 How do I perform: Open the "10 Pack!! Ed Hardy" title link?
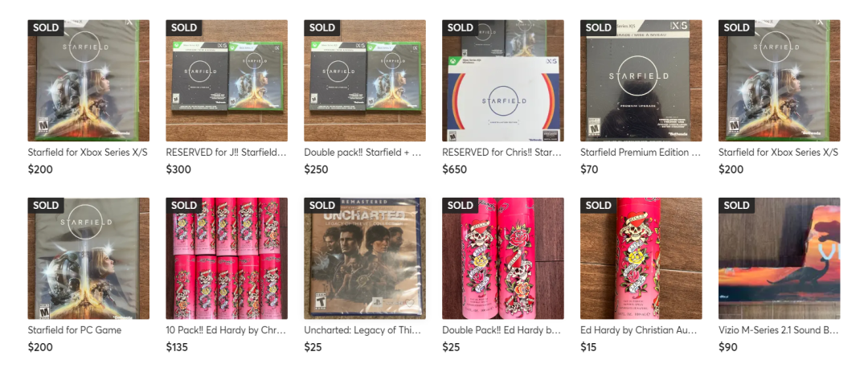click(x=227, y=330)
